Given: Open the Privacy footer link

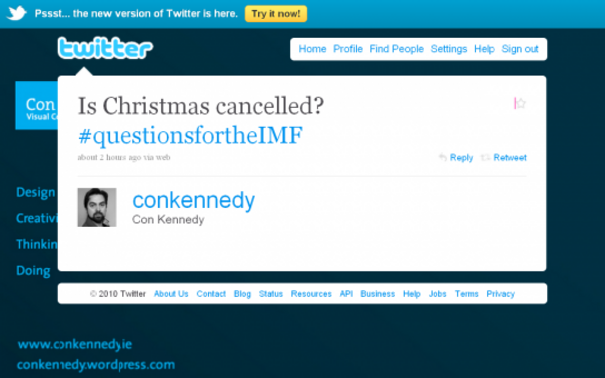Looking at the screenshot, I should 500,294.
